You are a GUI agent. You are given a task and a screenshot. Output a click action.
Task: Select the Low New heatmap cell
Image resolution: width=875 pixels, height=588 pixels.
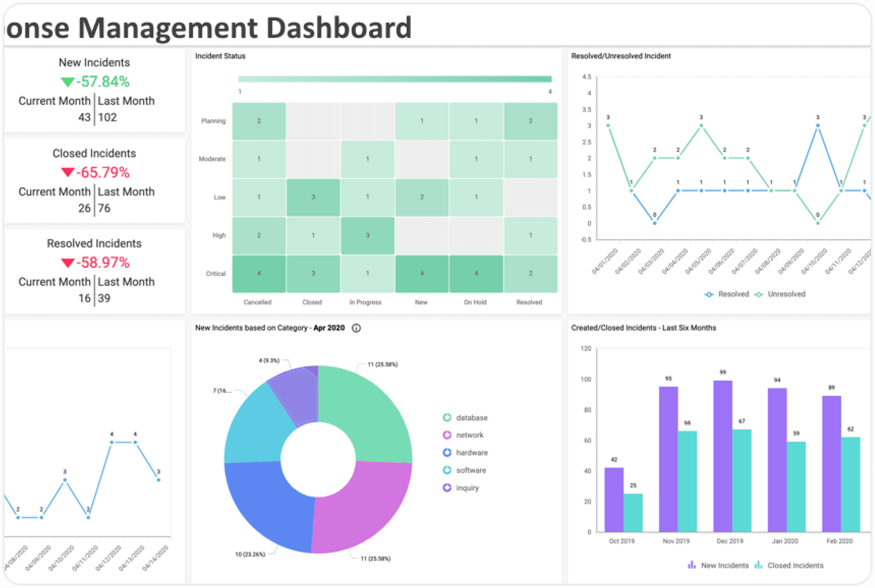click(422, 197)
